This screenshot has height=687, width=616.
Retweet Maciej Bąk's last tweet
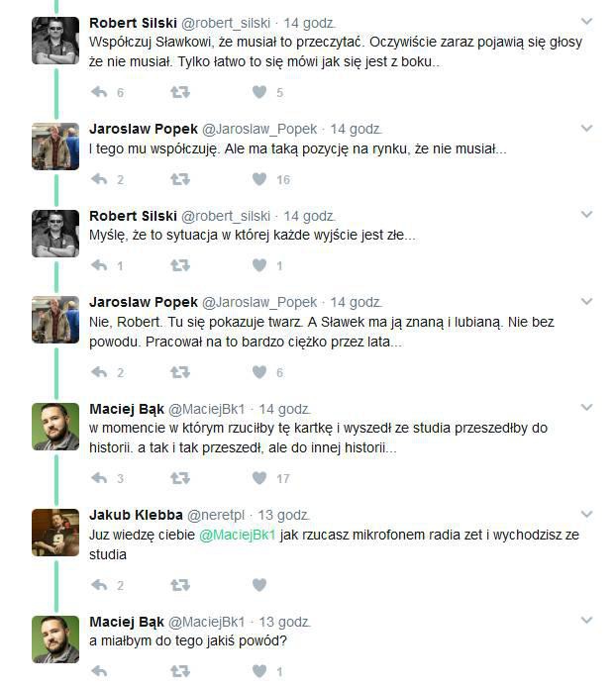[179, 671]
